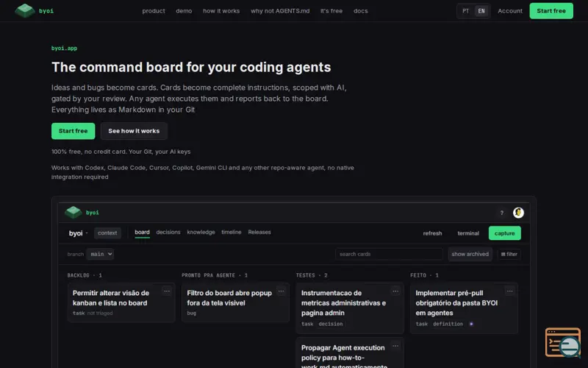The height and width of the screenshot is (368, 588).
Task: Open menu on 'Implementar pré-pull' card
Action: tap(509, 291)
